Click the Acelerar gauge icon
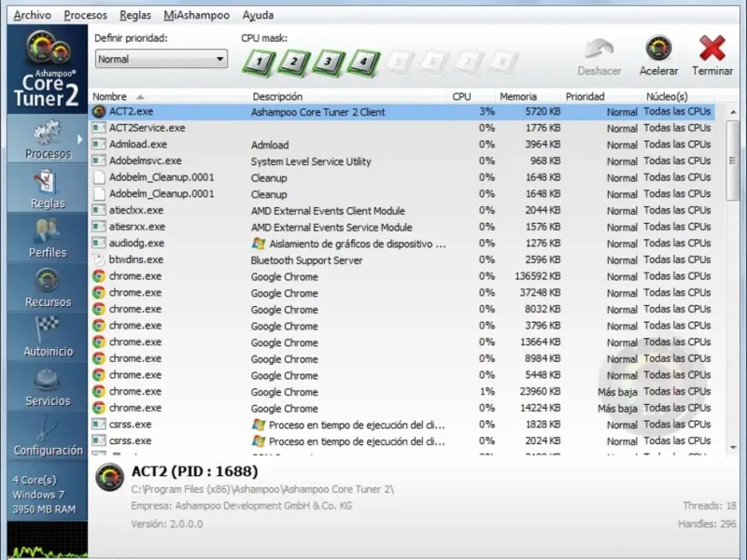 659,49
